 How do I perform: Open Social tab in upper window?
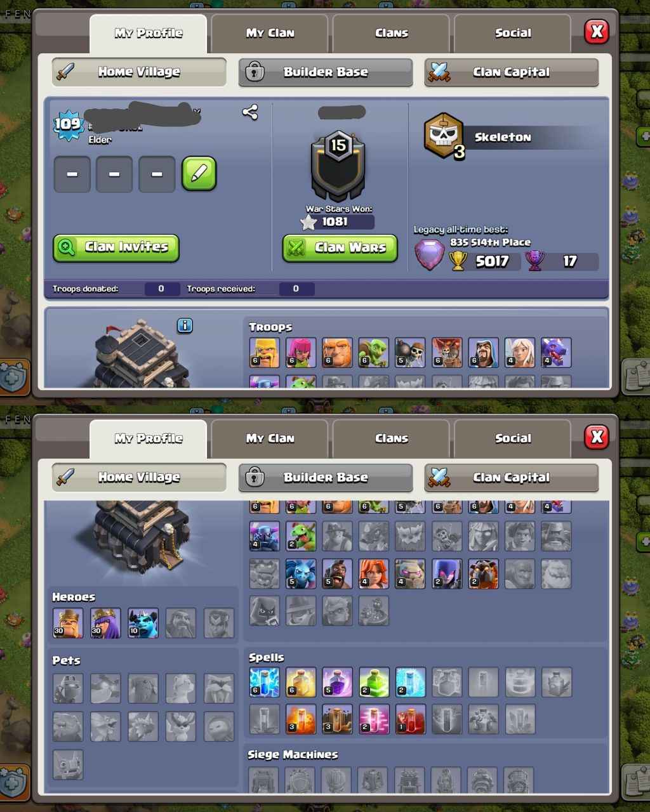tap(513, 33)
